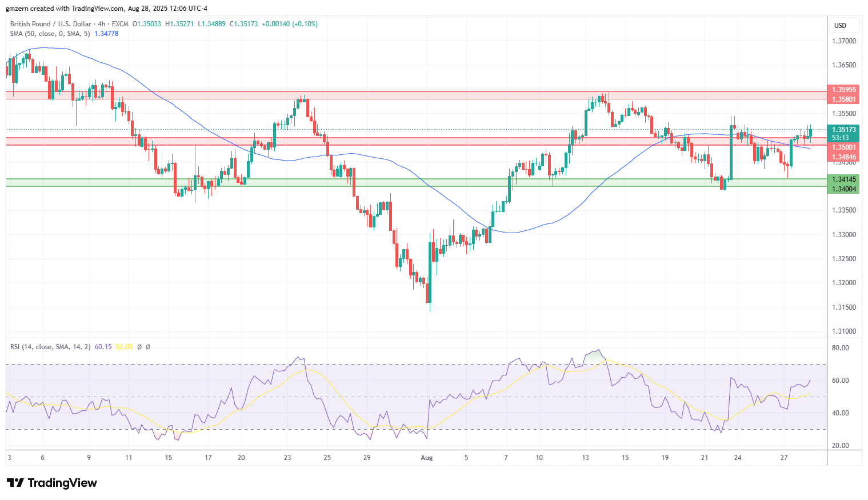868x500 pixels.
Task: Click the 27 date label on the time axis
Action: point(784,458)
